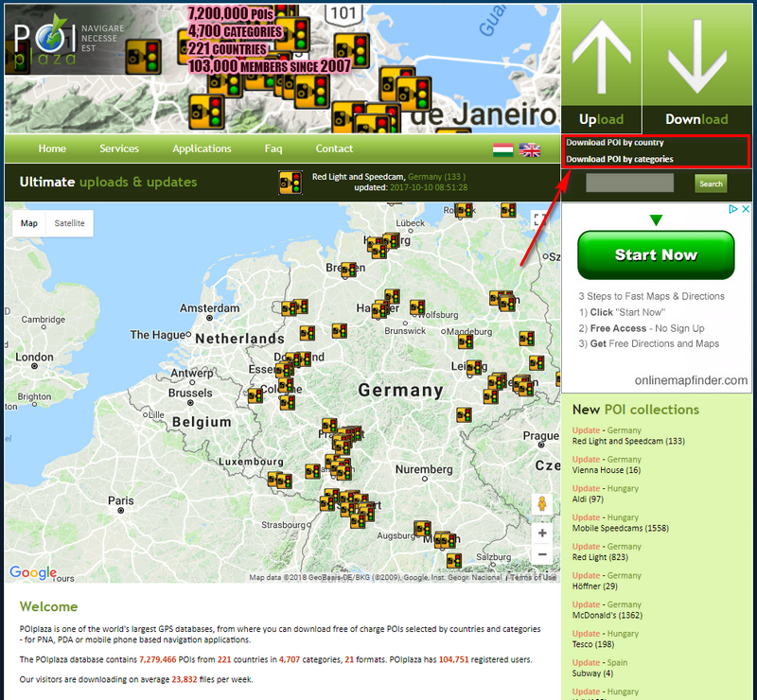Click the update timestamp 2017-10-10 08:51:28
The image size is (757, 700).
tap(429, 187)
